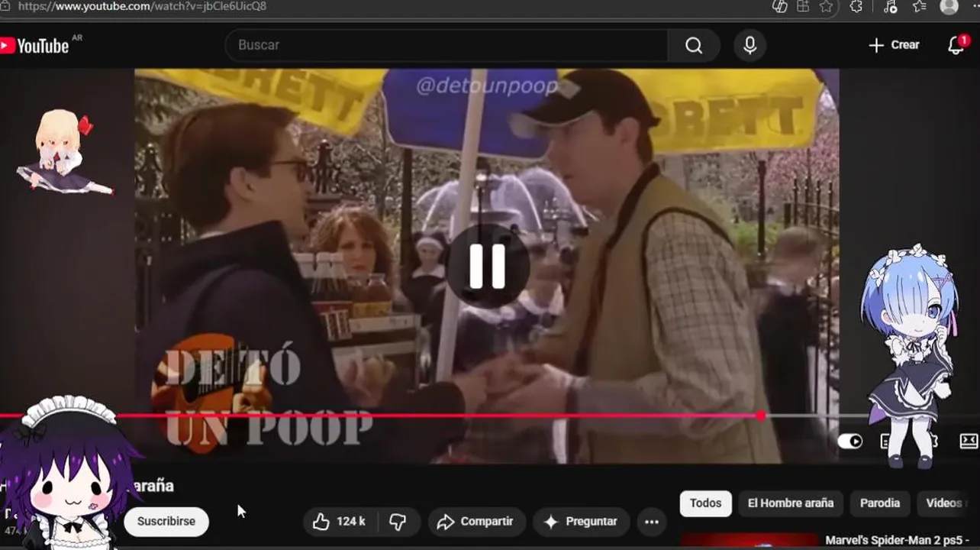The width and height of the screenshot is (980, 550).
Task: Open browser settings and more menu
Action: tap(975, 6)
